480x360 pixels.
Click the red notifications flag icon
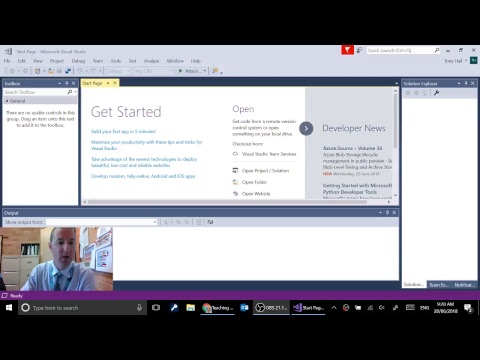[x=347, y=50]
